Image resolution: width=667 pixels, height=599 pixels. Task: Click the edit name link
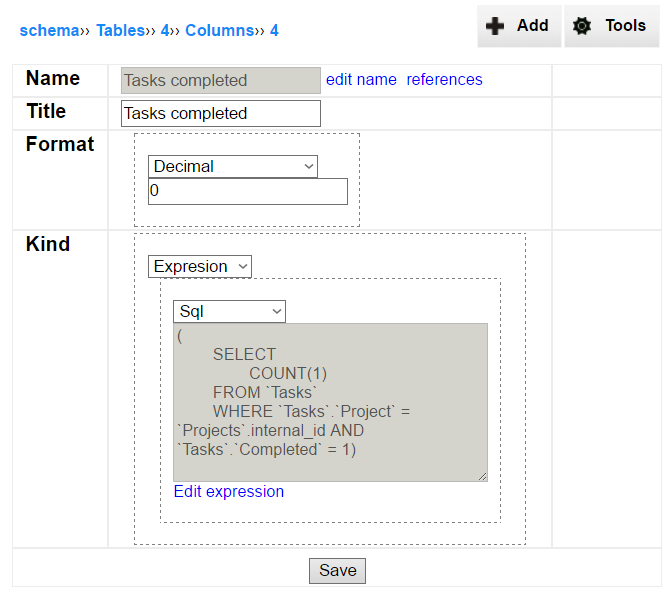point(361,80)
